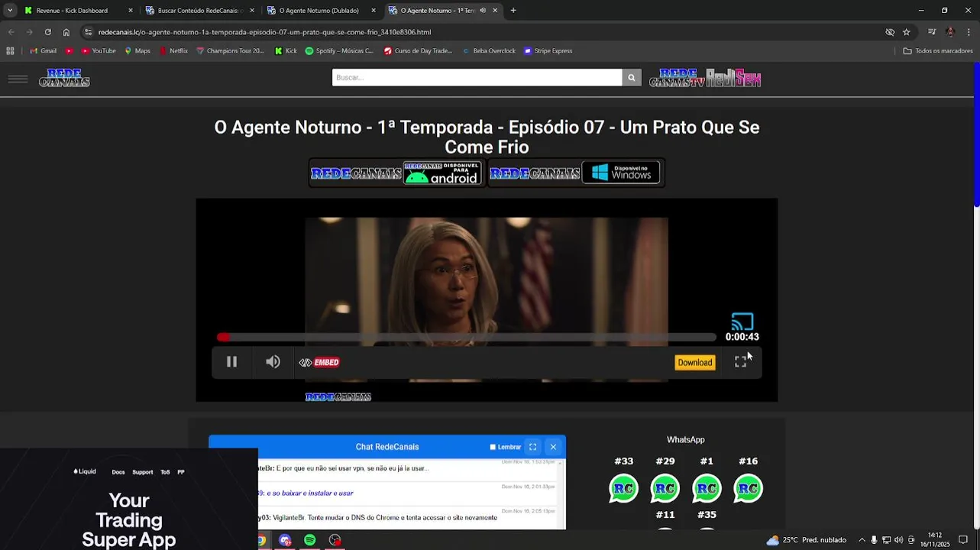Viewport: 980px width, 550px height.
Task: Expand the Chat RedeCanais window
Action: coord(532,447)
